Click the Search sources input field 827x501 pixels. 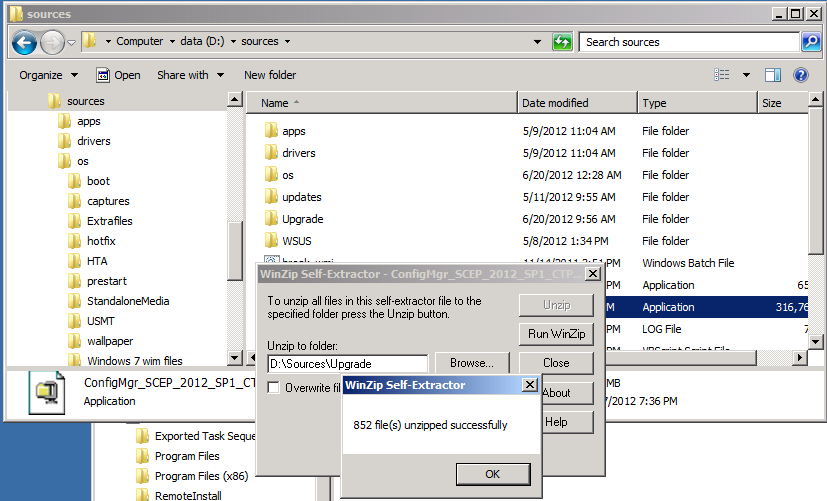pyautogui.click(x=689, y=42)
